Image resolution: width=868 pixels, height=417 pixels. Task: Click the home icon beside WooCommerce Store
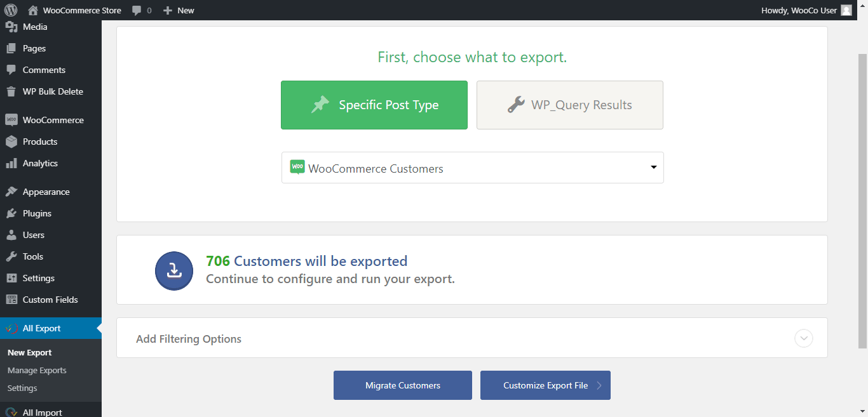pyautogui.click(x=33, y=10)
